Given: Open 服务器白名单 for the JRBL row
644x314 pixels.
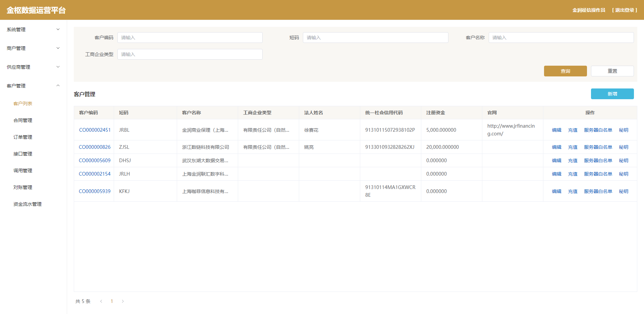Looking at the screenshot, I should (x=598, y=130).
